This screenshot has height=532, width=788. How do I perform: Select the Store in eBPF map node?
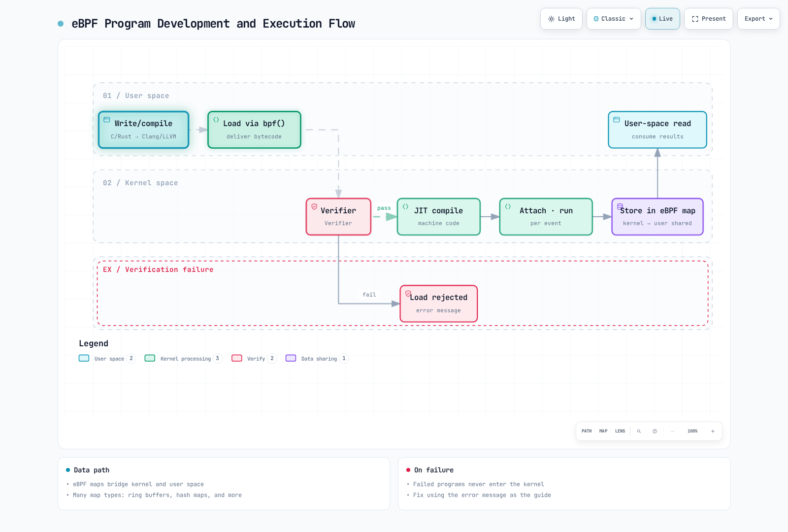tap(657, 217)
